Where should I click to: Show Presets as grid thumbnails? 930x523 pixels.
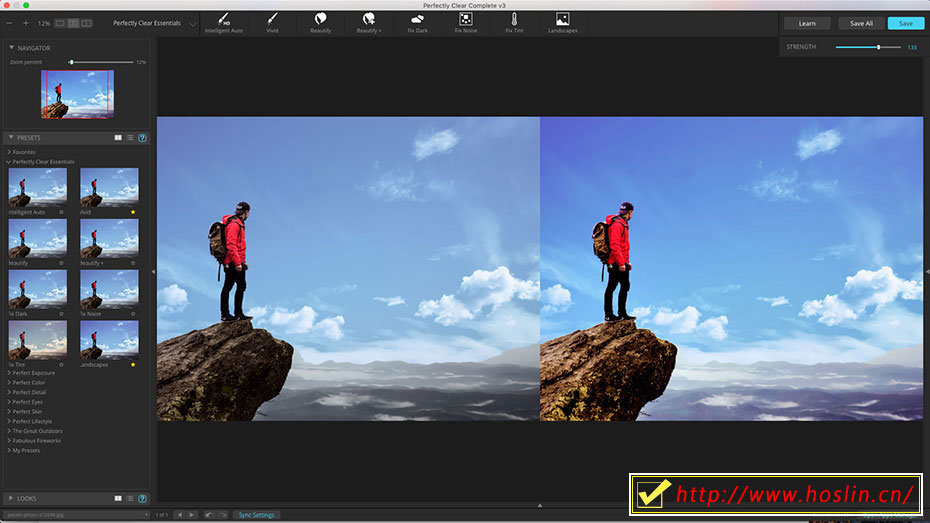coord(118,138)
